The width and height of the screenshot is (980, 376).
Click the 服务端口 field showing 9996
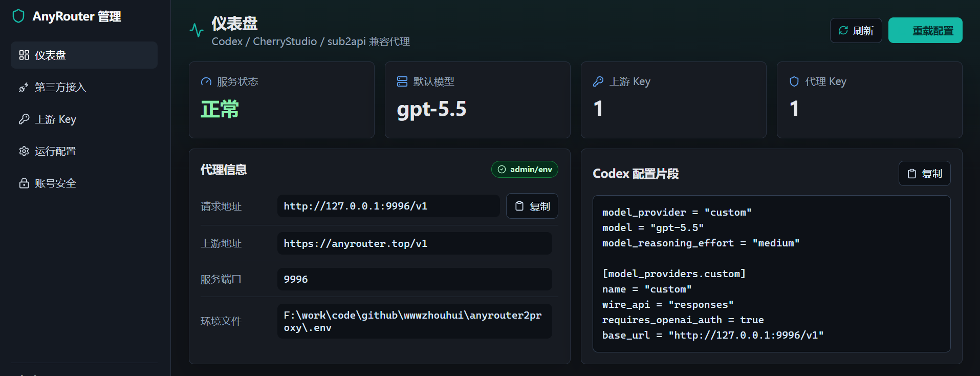(x=415, y=279)
